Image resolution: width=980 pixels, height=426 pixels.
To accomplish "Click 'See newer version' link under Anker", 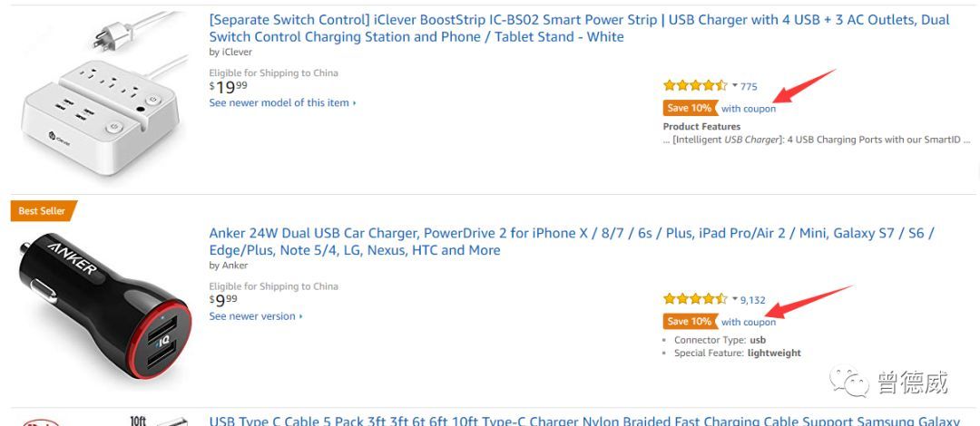I will [x=256, y=316].
